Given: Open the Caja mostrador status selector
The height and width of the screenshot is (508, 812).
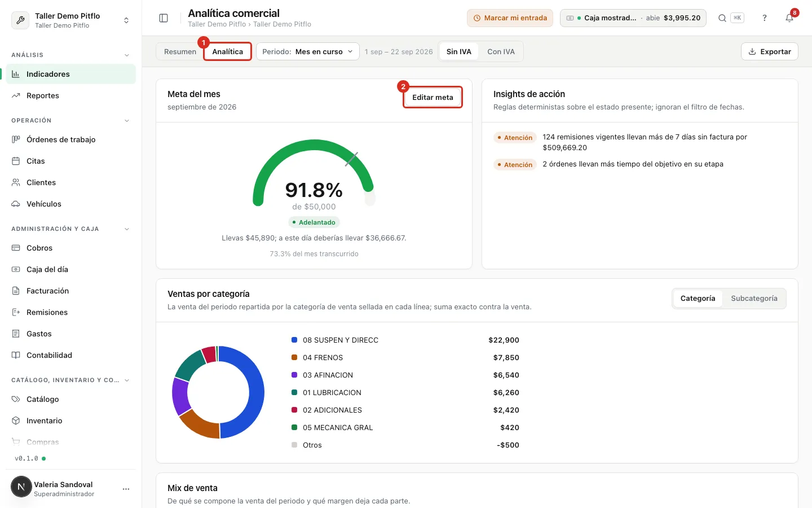Looking at the screenshot, I should coord(633,18).
